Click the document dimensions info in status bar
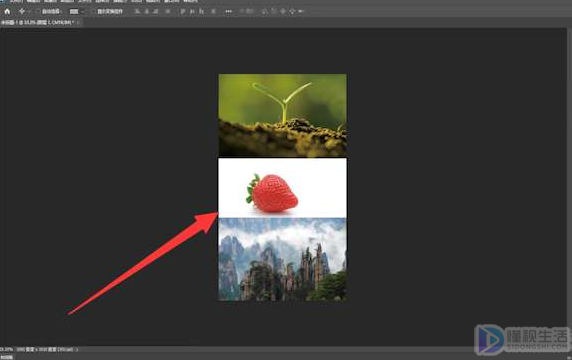Viewport: 572px width, 360px height. click(x=45, y=349)
